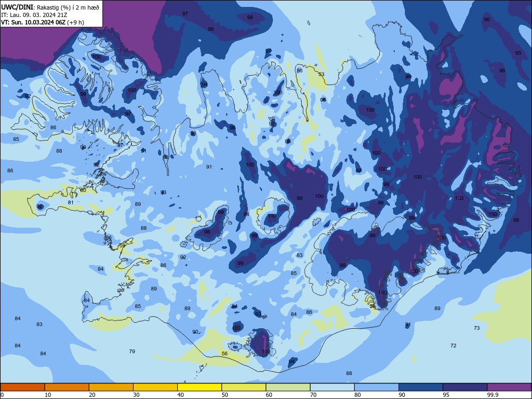This screenshot has height=399, width=532.
Task: Click the '81' humidity value on the map
Action: coord(71,202)
